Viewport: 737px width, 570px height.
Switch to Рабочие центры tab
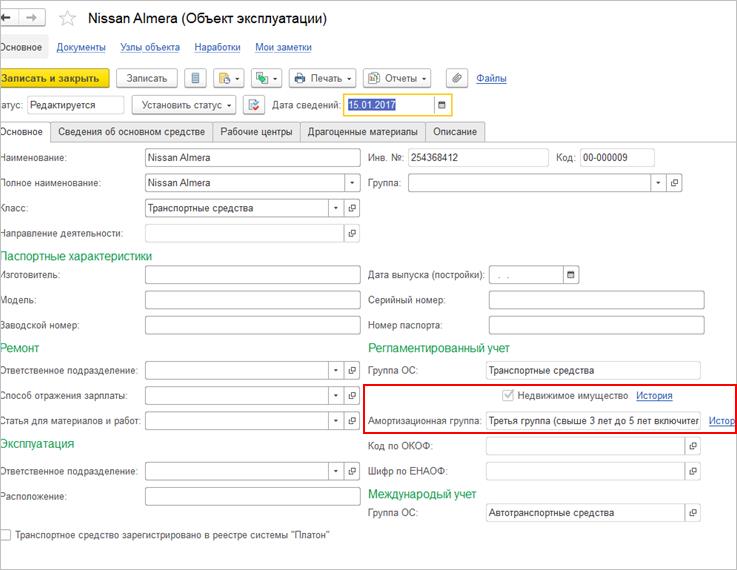(256, 132)
